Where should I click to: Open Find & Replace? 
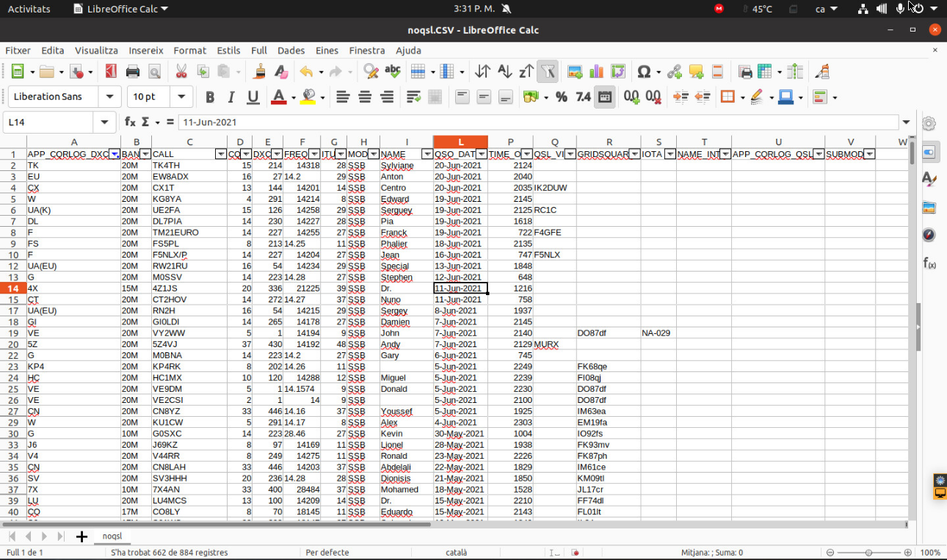371,71
